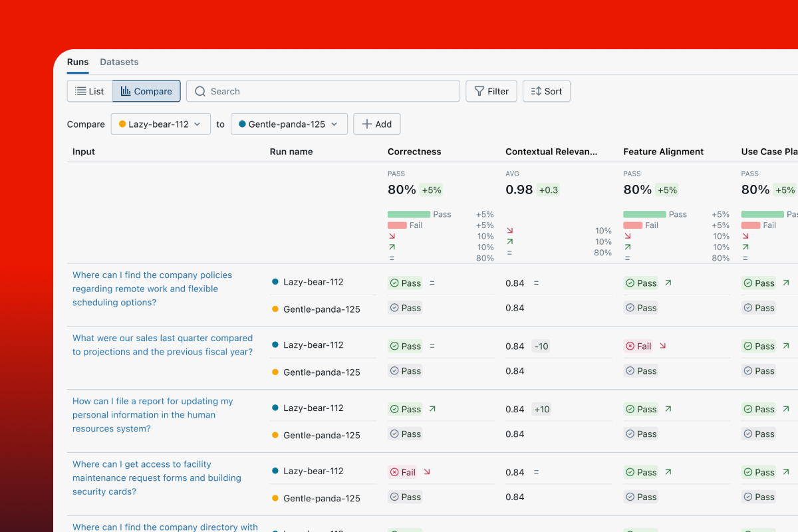Screen dimensions: 798x532
Task: Click the funnel icon on Filter button
Action: [x=479, y=92]
